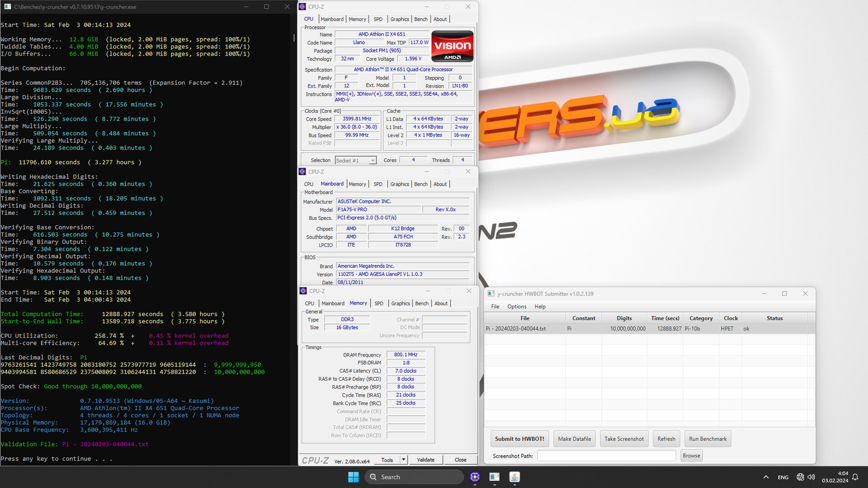This screenshot has height=488, width=868.
Task: Click the top CPU-Z window title icon
Action: [302, 7]
